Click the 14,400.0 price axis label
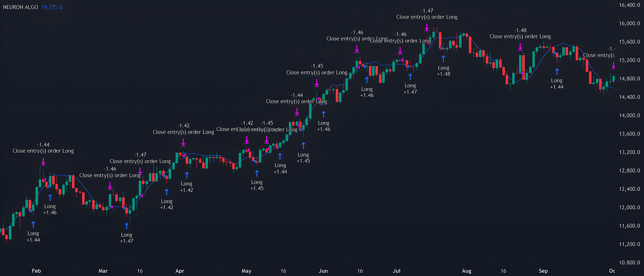Screen dimensions: 644x276 pyautogui.click(x=630, y=97)
